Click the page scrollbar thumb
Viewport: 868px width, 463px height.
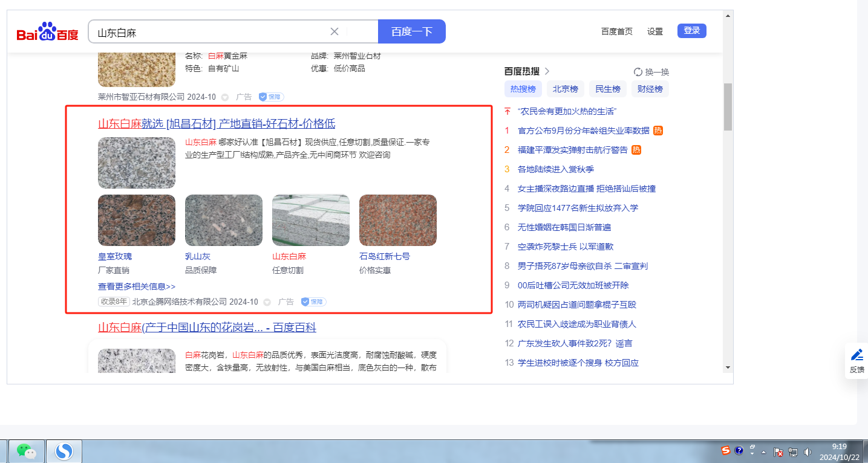[728, 107]
